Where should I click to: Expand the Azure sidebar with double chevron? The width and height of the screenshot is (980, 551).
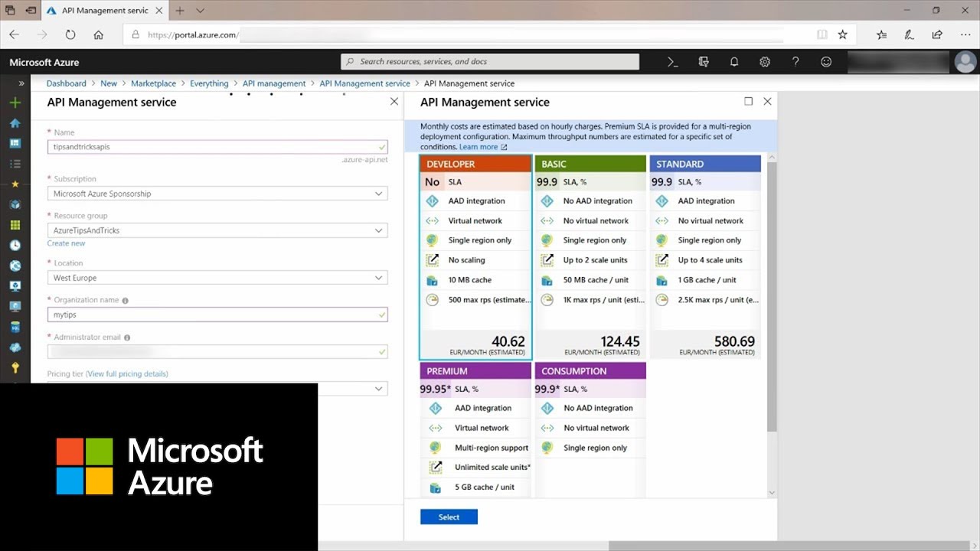pyautogui.click(x=21, y=83)
